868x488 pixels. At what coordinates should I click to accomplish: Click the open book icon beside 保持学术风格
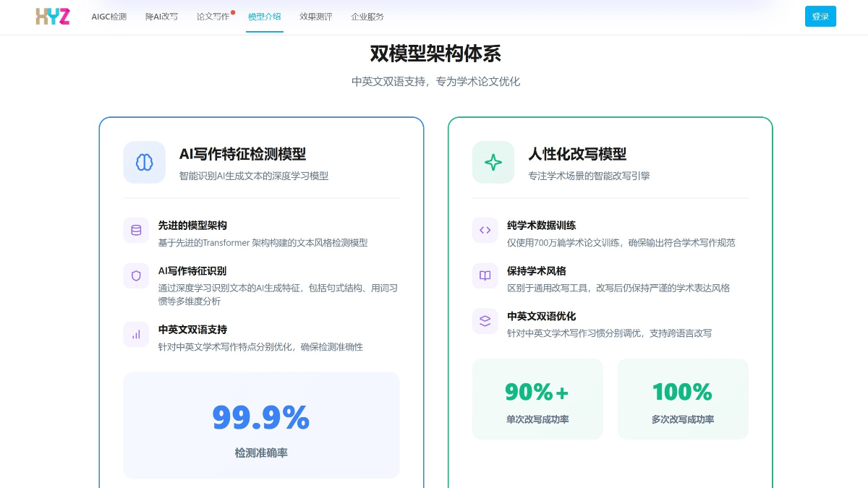tap(485, 275)
